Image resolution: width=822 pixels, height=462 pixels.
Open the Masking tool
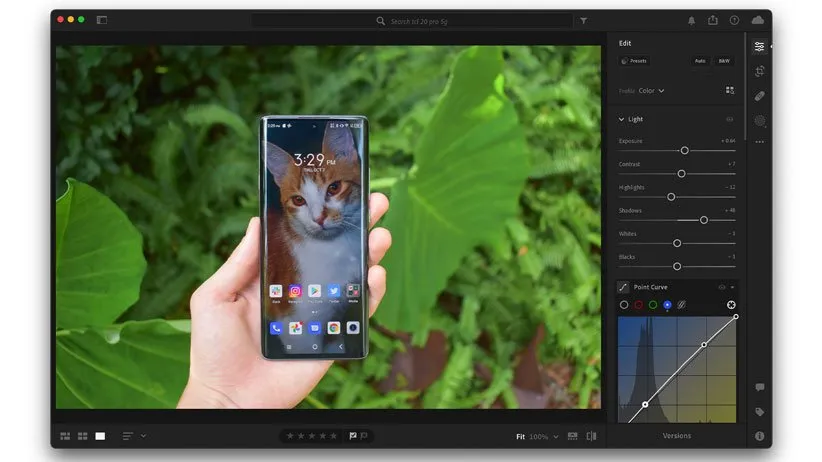[x=760, y=120]
